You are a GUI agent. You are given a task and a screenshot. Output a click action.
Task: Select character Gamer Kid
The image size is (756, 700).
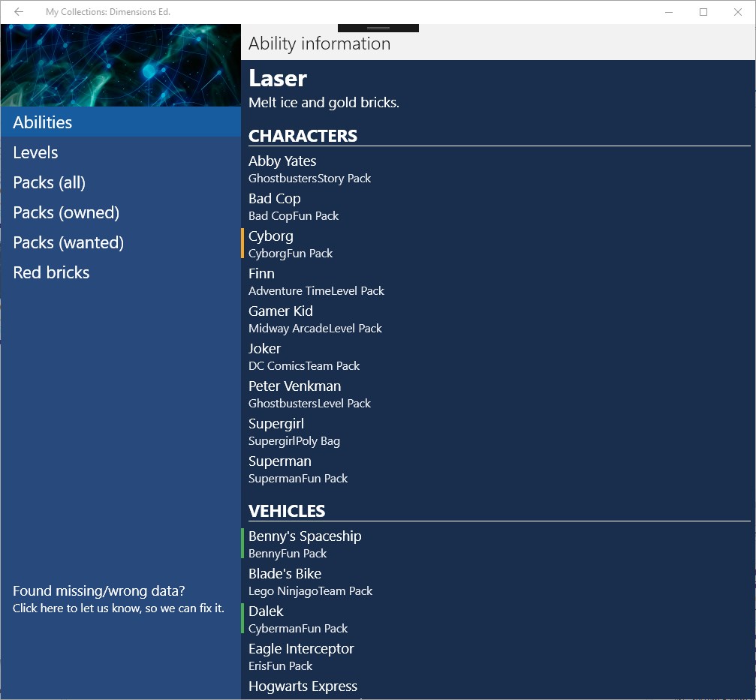coord(496,319)
